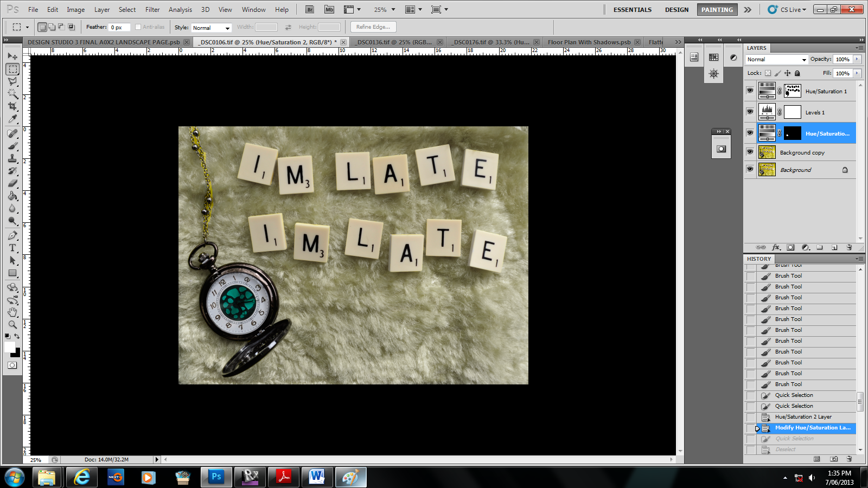Image resolution: width=868 pixels, height=488 pixels.
Task: Toggle visibility of the selected Hue/Saturation layer
Action: click(750, 133)
